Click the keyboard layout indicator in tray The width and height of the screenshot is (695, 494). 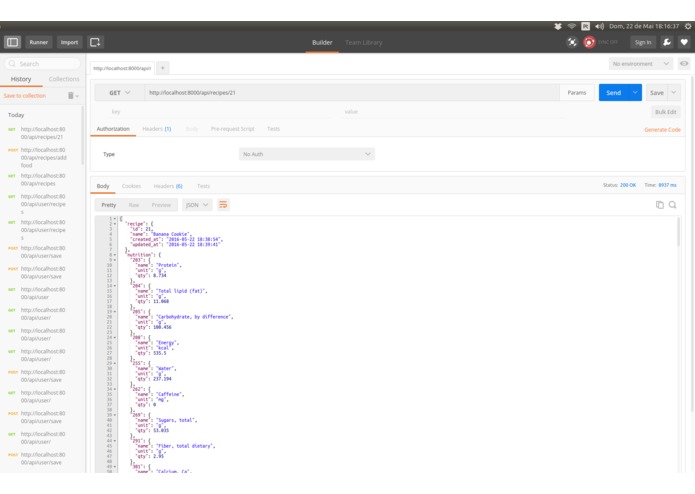pyautogui.click(x=586, y=26)
